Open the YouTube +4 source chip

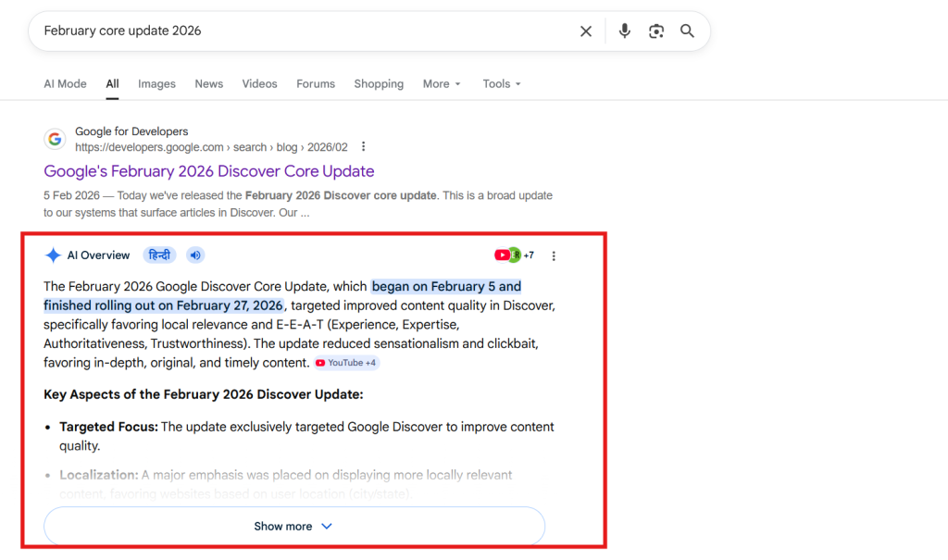click(x=346, y=363)
